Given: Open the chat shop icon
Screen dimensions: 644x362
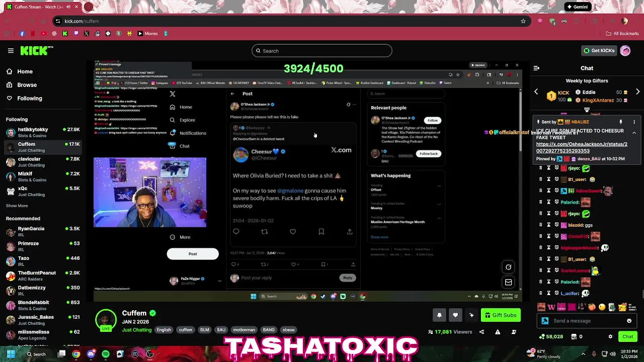Looking at the screenshot, I should [x=573, y=337].
